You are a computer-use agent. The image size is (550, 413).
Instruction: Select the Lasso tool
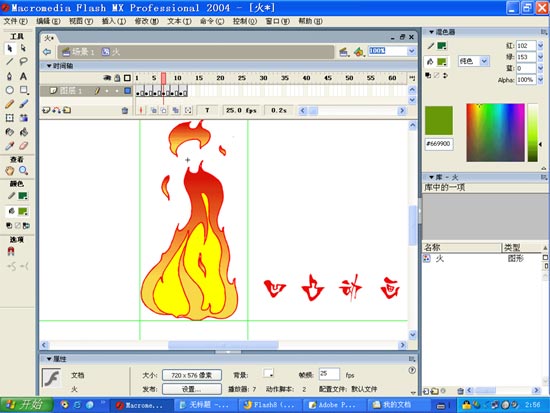[x=23, y=62]
